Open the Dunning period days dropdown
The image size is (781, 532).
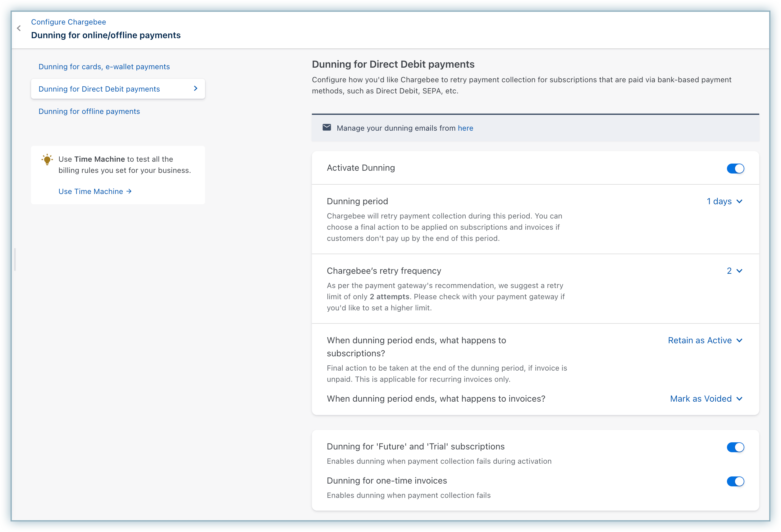(x=719, y=201)
